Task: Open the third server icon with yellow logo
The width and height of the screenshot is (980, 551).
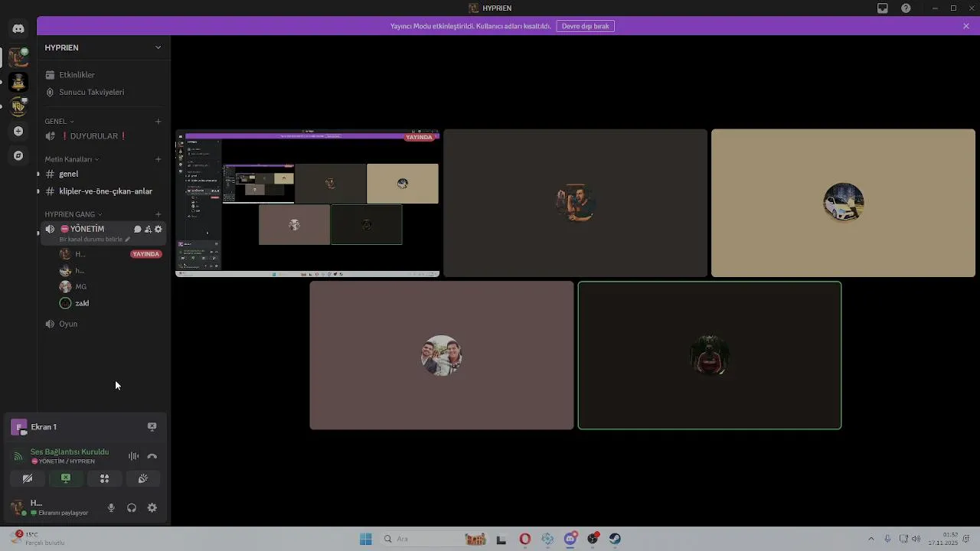Action: 18,106
